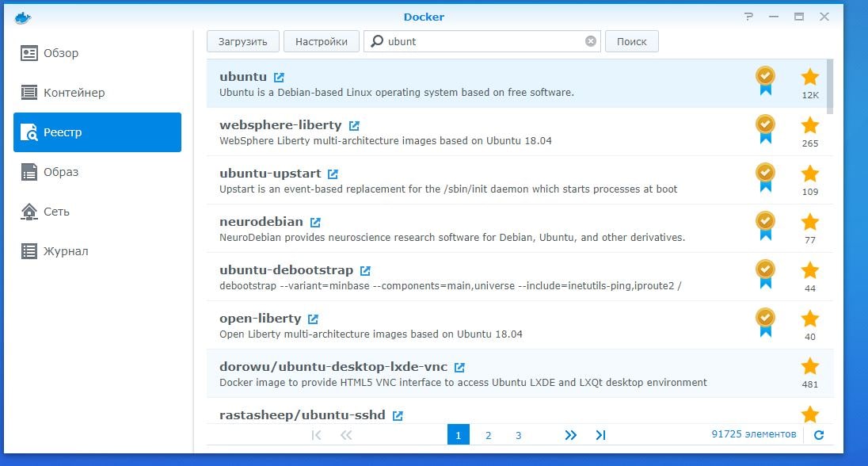Open external link icon next to neurodebian
868x466 pixels.
(315, 222)
